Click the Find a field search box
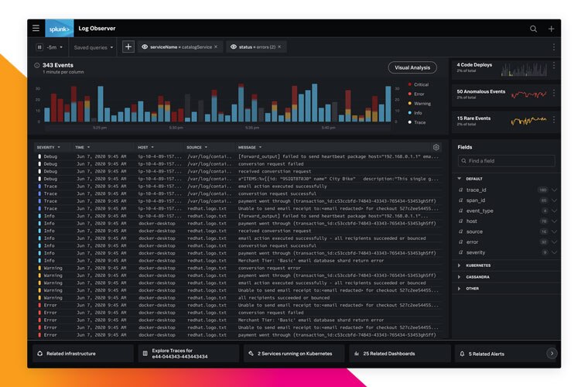This screenshot has width=588, height=387. 505,161
